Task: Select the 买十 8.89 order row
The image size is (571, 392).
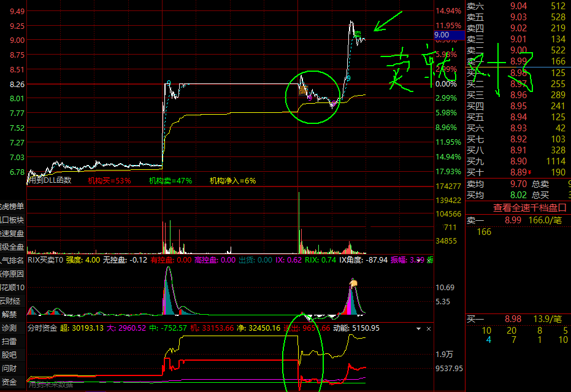Action: click(x=518, y=172)
